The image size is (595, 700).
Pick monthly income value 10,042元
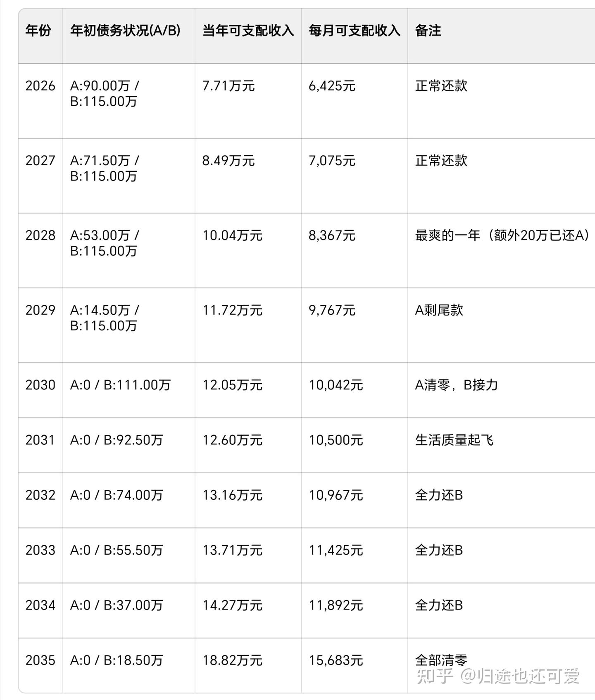[336, 385]
